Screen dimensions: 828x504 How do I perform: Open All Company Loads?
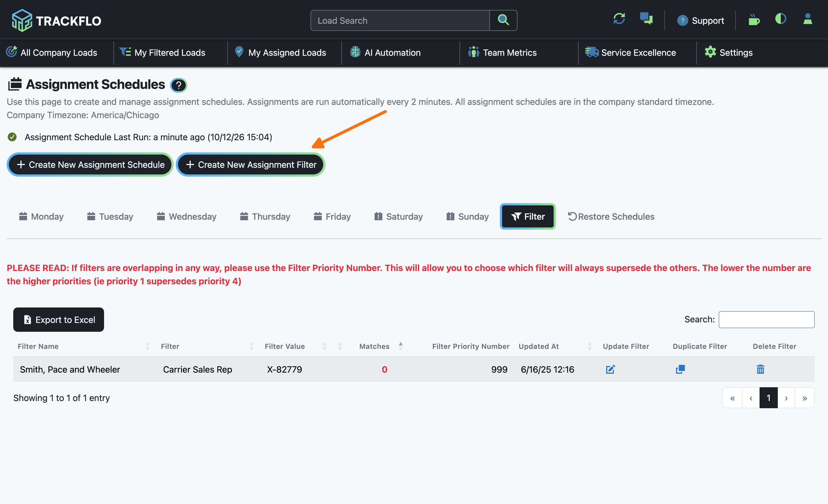point(52,52)
